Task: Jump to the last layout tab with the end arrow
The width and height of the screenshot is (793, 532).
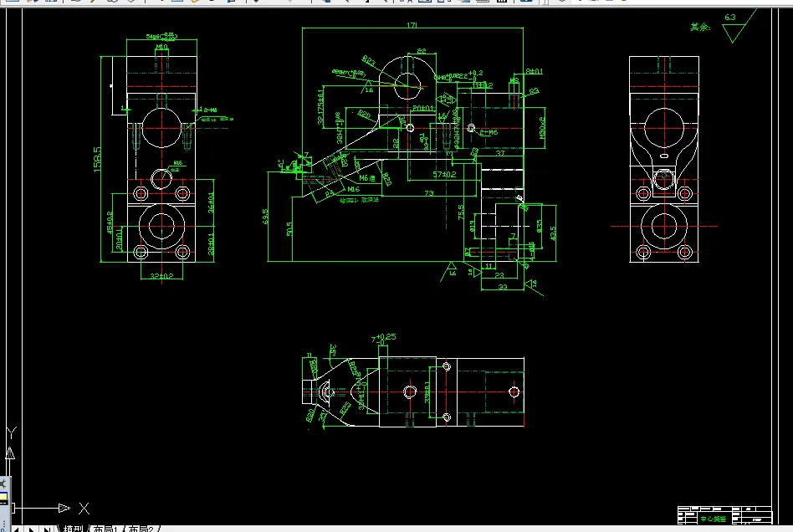Action: 47,529
